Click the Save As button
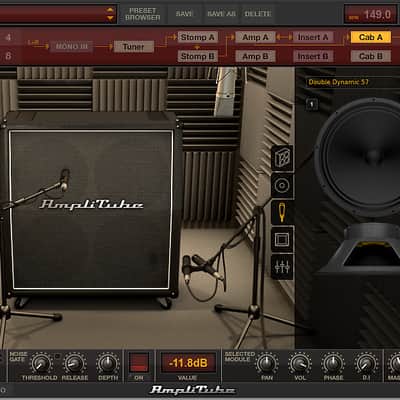This screenshot has height=400, width=400. pos(221,14)
